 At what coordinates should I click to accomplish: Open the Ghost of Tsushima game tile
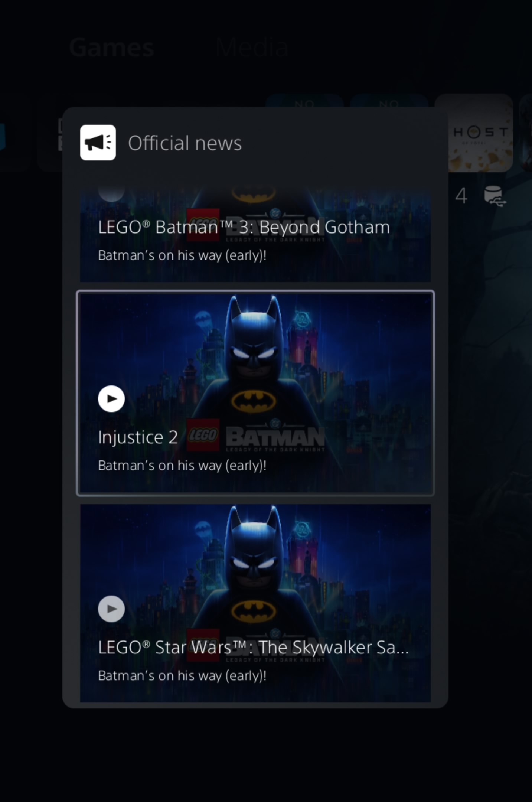(x=480, y=133)
